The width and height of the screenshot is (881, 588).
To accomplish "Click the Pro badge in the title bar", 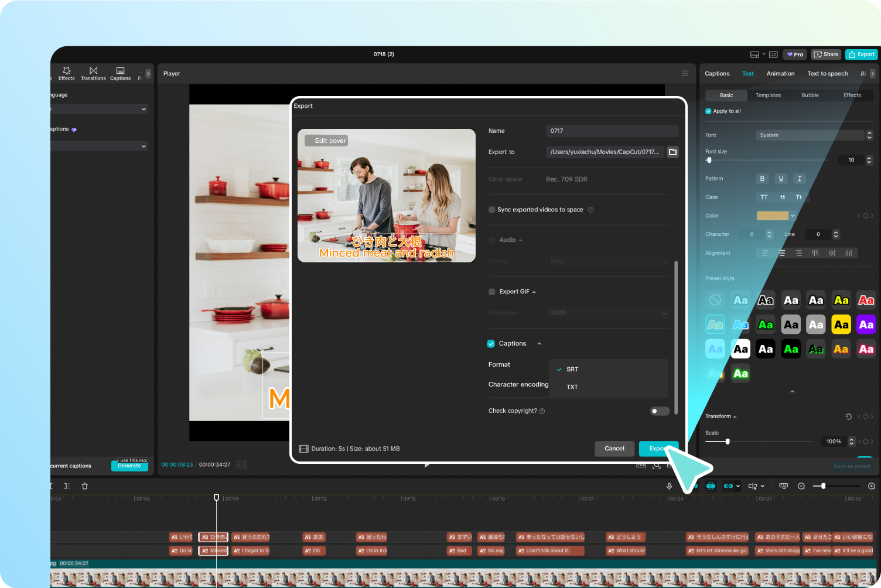I will tap(794, 54).
